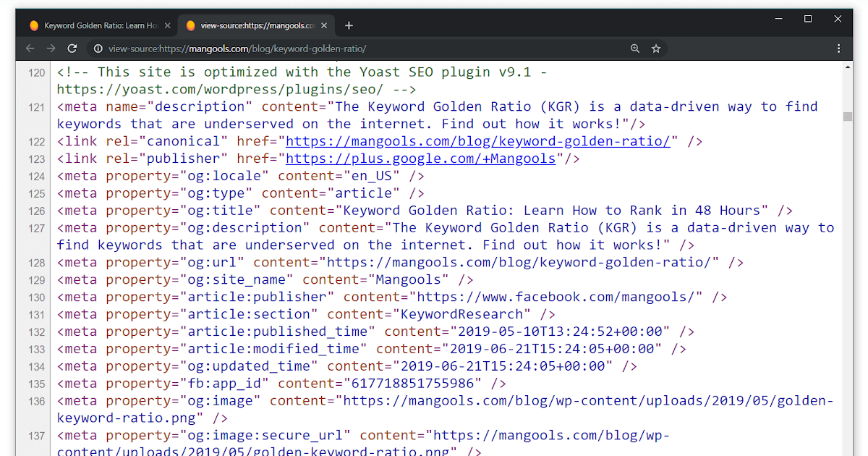Screen dimensions: 868x456
Task: Switch to the Keyword Golden Ratio tab
Action: [100, 25]
